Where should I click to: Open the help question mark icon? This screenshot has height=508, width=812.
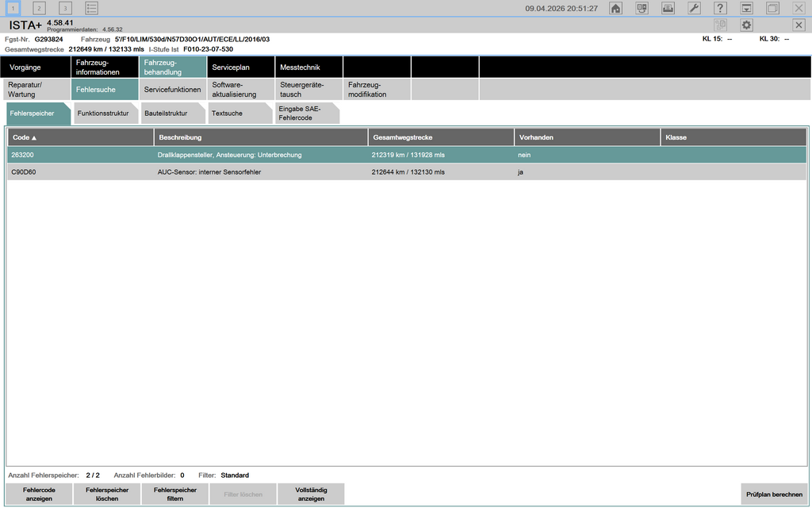pyautogui.click(x=720, y=8)
